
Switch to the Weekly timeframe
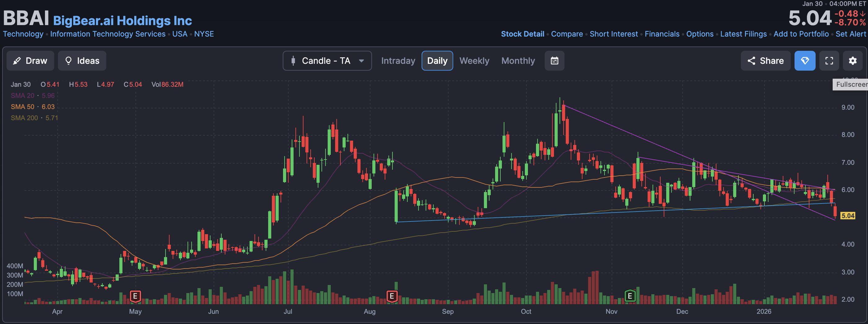[x=474, y=61]
